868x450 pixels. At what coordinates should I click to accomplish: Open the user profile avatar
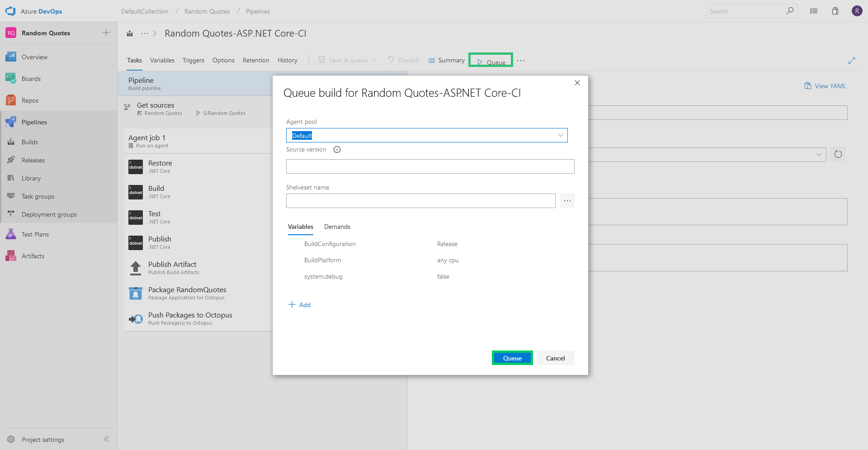click(857, 11)
